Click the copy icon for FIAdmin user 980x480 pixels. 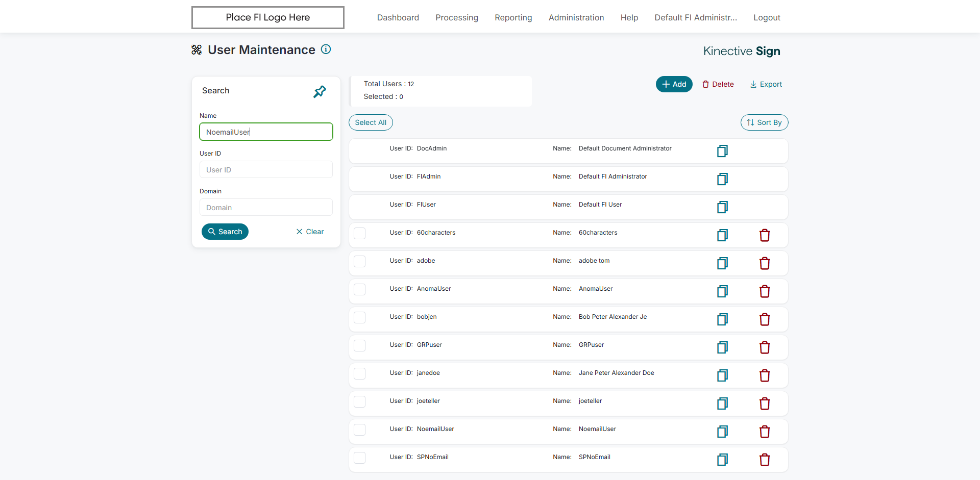[722, 179]
